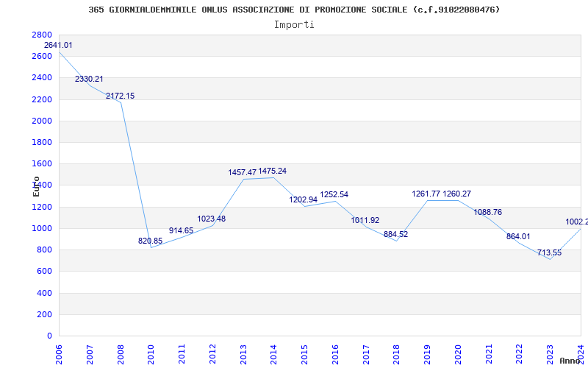Select 2023 on the year axis
Viewport: 588px width, 368px height.
[550, 353]
